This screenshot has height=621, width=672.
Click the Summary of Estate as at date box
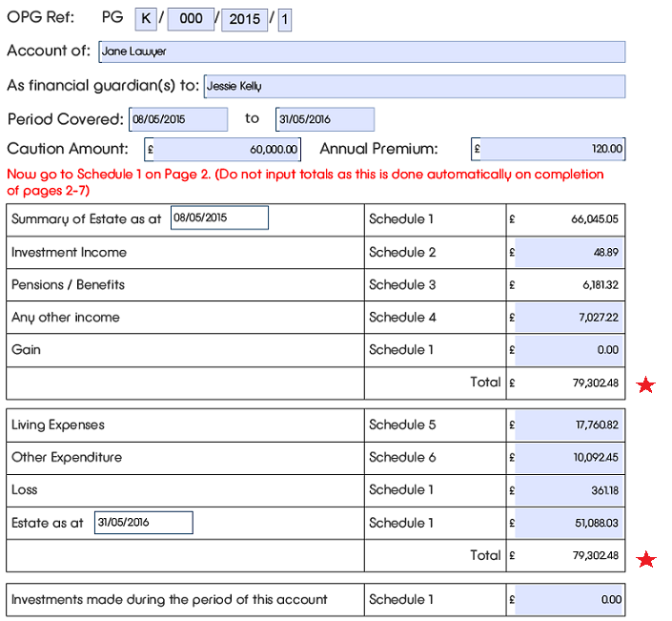click(219, 218)
